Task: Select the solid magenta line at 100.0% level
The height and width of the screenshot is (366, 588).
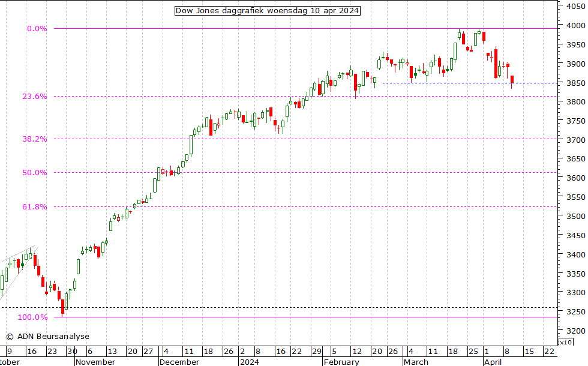Action: tap(300, 317)
